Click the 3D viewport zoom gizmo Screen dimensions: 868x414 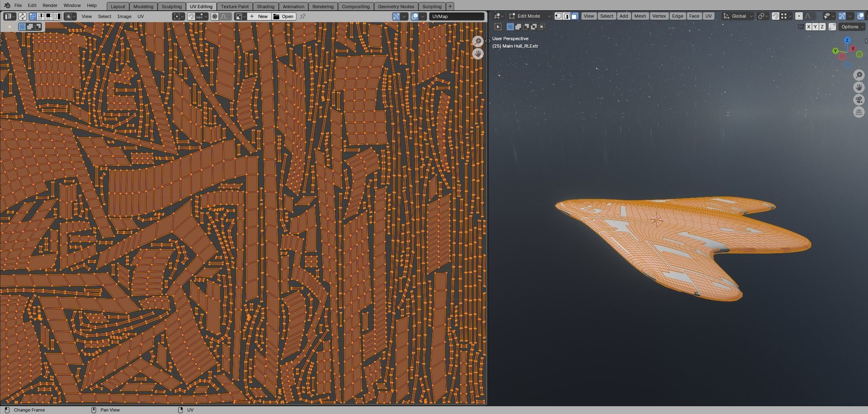(x=859, y=75)
